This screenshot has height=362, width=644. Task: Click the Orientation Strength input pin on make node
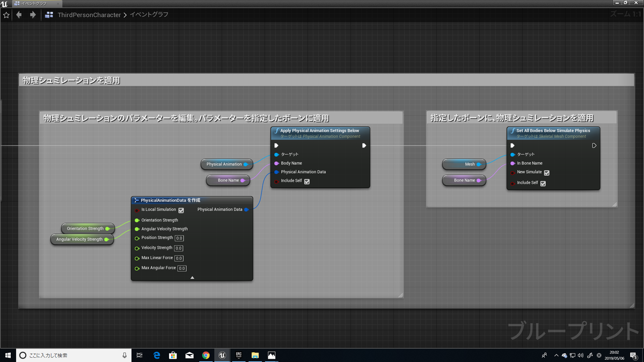point(137,220)
